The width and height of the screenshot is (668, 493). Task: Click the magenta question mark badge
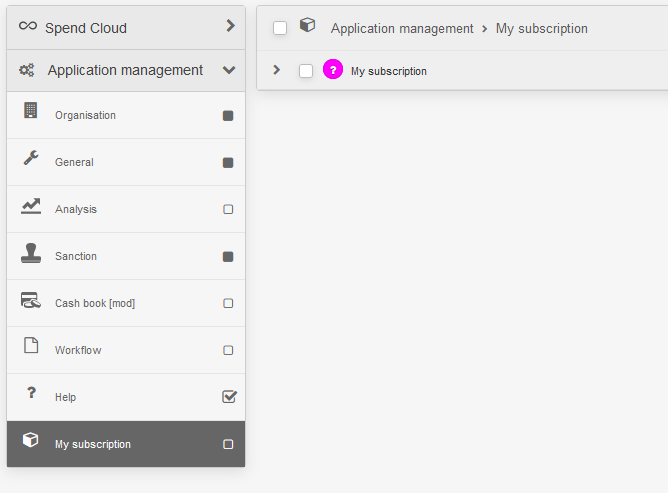(333, 70)
